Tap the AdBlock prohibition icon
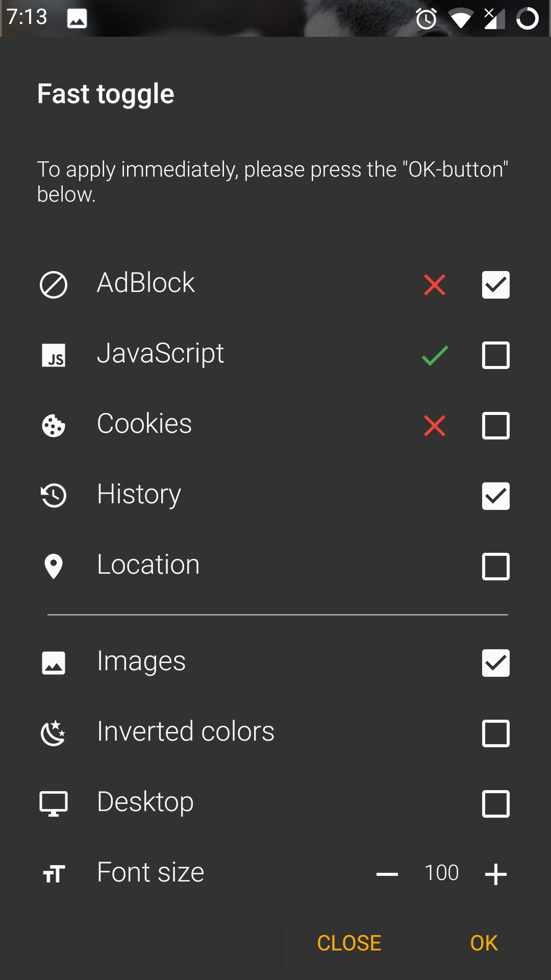551x980 pixels. point(54,285)
